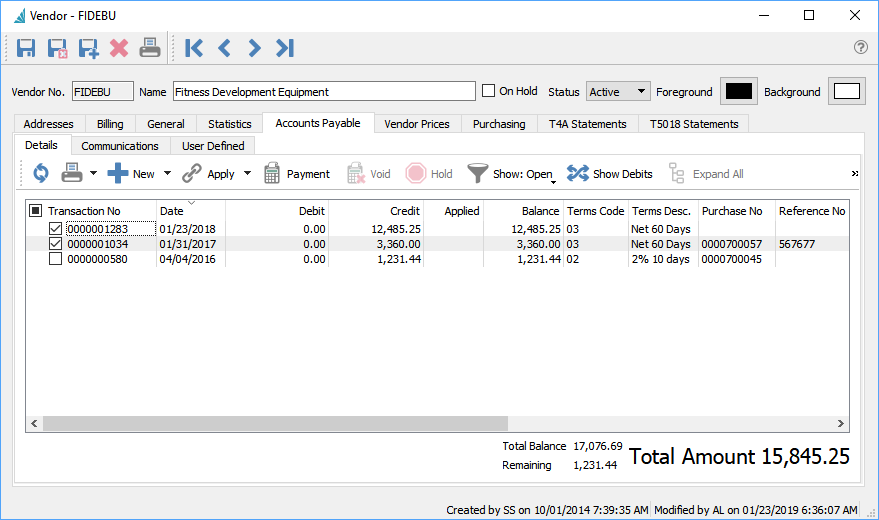This screenshot has height=520, width=879.
Task: Click the printer icon in Details toolbar
Action: click(x=72, y=173)
